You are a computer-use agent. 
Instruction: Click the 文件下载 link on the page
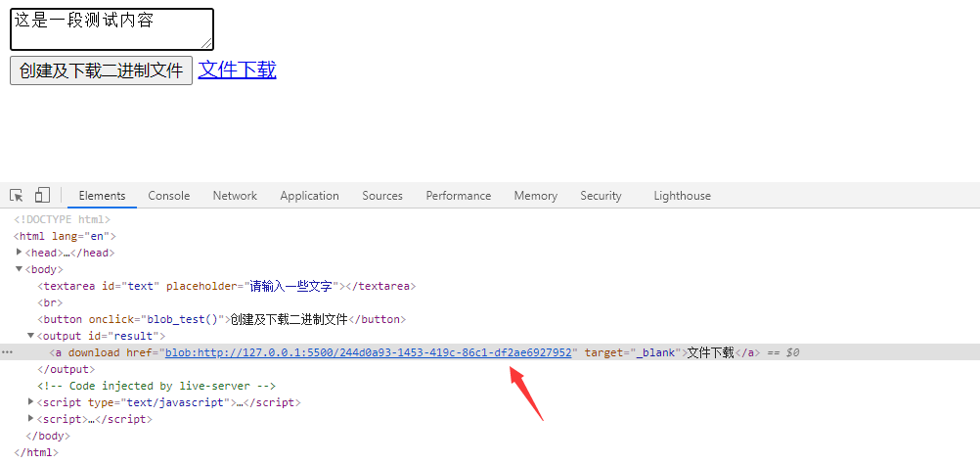(237, 70)
